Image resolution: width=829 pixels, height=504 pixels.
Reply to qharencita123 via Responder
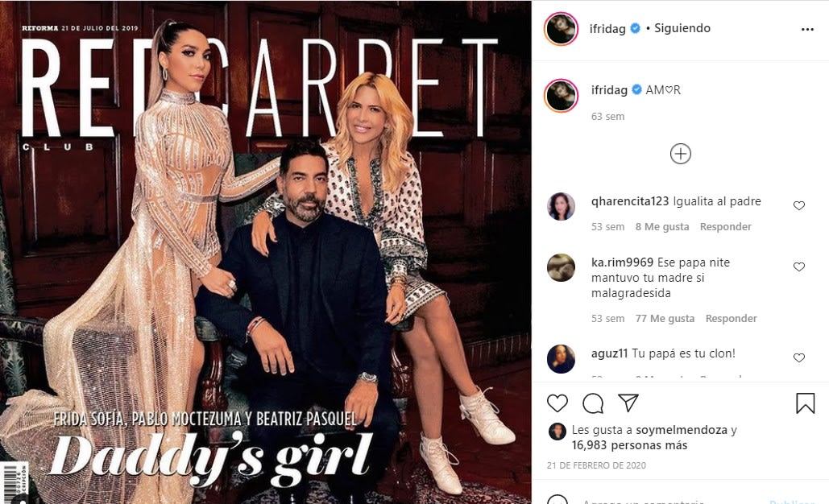725,227
